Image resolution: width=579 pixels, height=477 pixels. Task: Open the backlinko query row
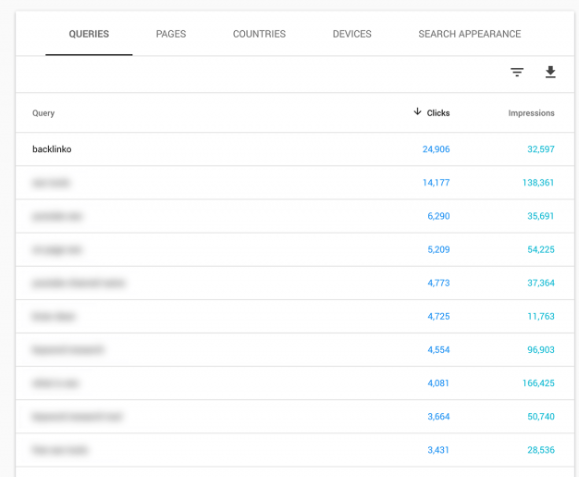(295, 149)
